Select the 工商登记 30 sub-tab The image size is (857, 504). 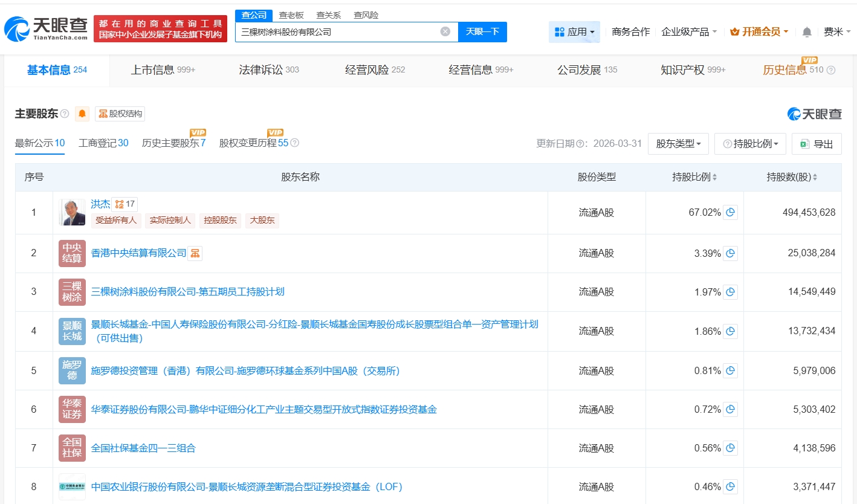click(x=103, y=143)
